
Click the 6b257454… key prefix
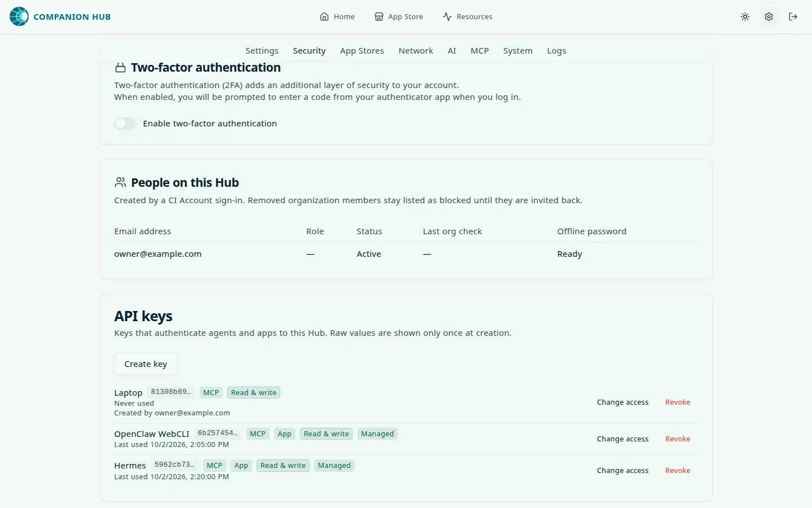point(218,433)
